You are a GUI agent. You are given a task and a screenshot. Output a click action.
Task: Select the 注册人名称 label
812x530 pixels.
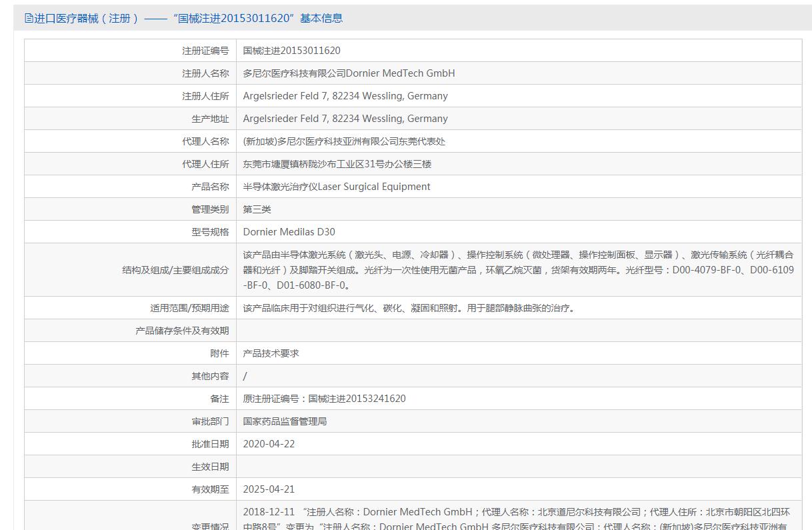click(205, 73)
